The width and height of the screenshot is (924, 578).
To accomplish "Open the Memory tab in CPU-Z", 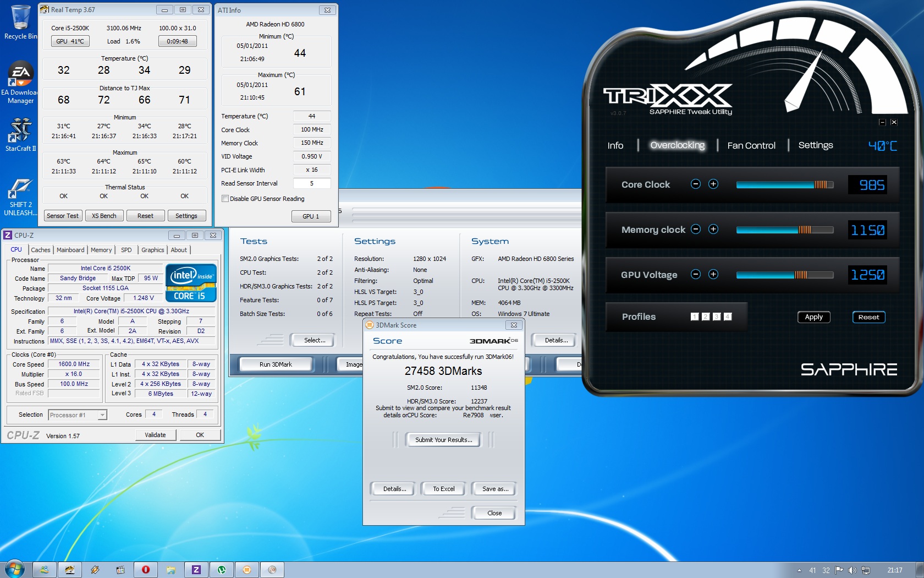I will pos(101,250).
